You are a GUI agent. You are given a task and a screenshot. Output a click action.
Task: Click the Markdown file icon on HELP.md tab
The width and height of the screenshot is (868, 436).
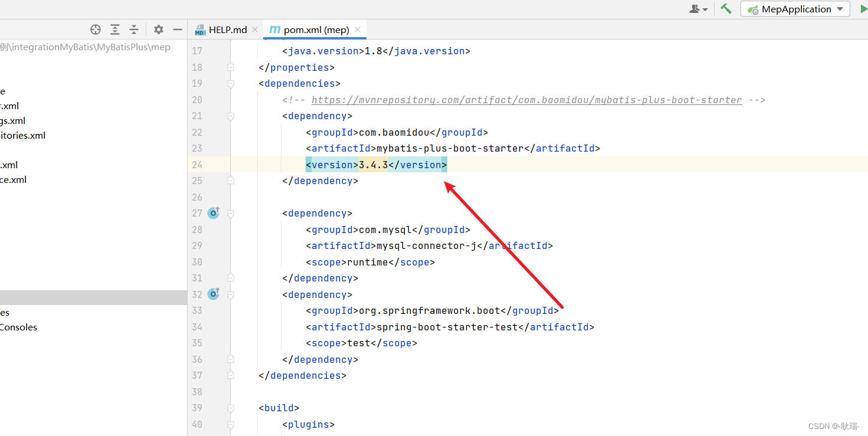(199, 29)
